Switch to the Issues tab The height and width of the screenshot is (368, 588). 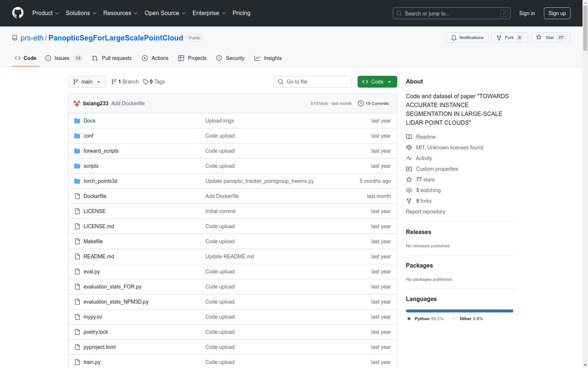click(64, 58)
